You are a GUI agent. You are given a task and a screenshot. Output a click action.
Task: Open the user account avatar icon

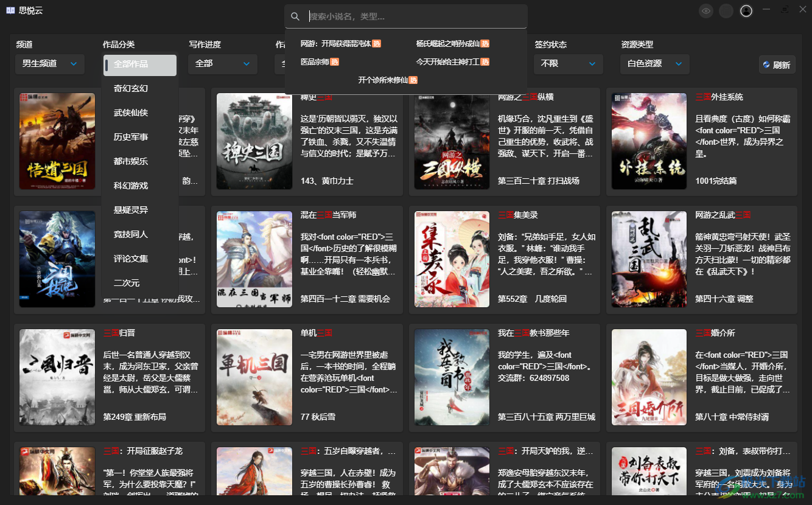pos(746,11)
